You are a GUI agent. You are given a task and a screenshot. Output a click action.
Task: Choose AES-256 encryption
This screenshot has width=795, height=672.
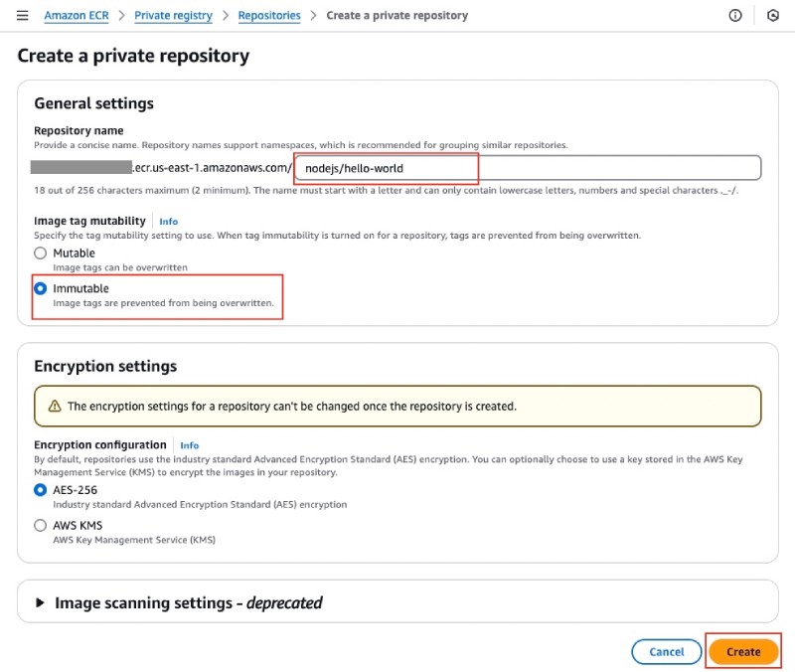click(40, 491)
